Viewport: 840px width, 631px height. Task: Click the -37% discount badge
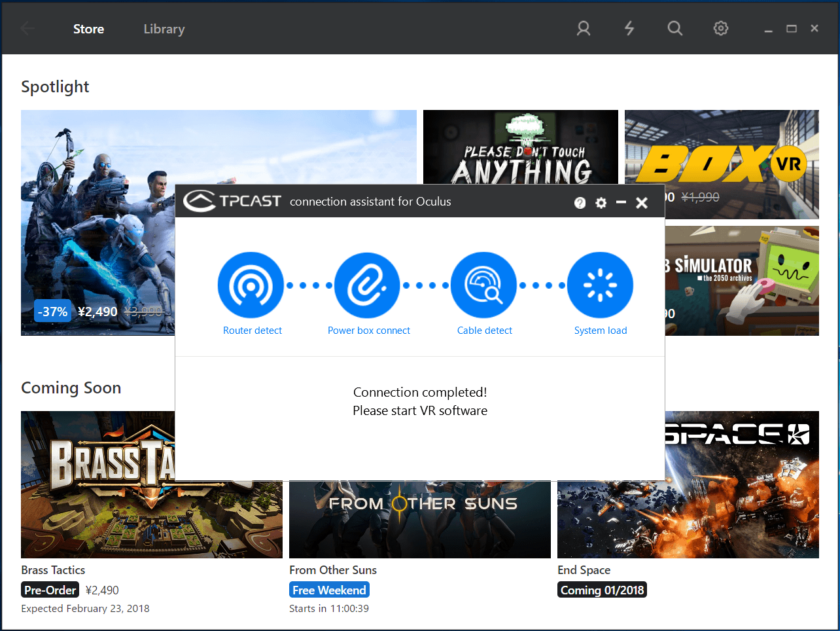52,312
